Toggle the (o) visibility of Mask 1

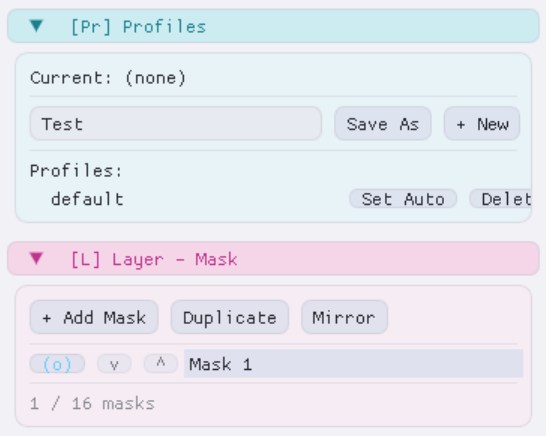tap(57, 364)
